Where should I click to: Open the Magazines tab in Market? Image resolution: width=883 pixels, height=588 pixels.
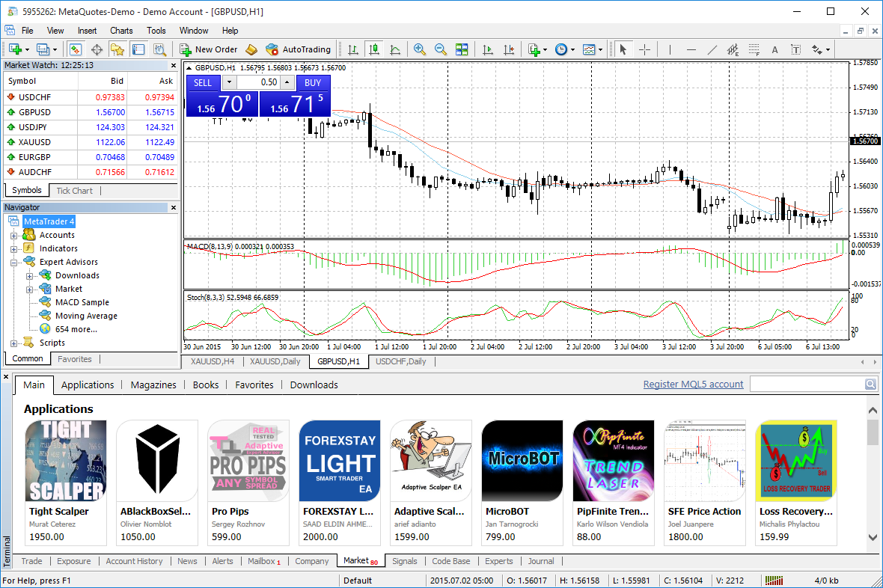pos(153,385)
